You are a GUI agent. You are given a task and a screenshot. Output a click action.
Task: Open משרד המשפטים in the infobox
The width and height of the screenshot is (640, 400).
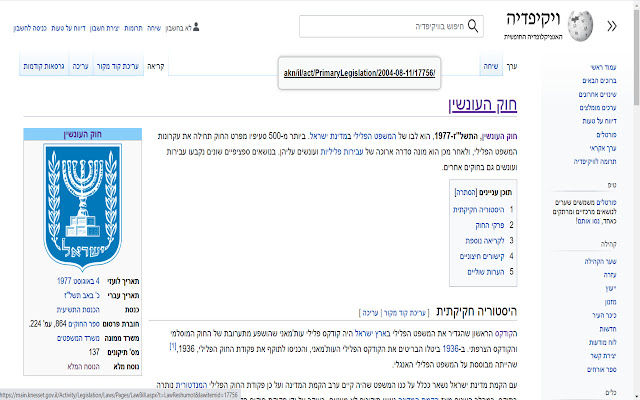pyautogui.click(x=78, y=338)
